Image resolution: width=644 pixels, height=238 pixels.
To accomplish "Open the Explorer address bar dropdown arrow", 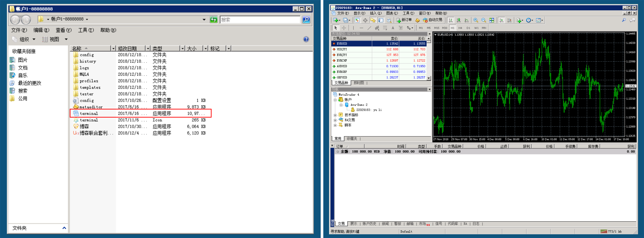I will 204,19.
